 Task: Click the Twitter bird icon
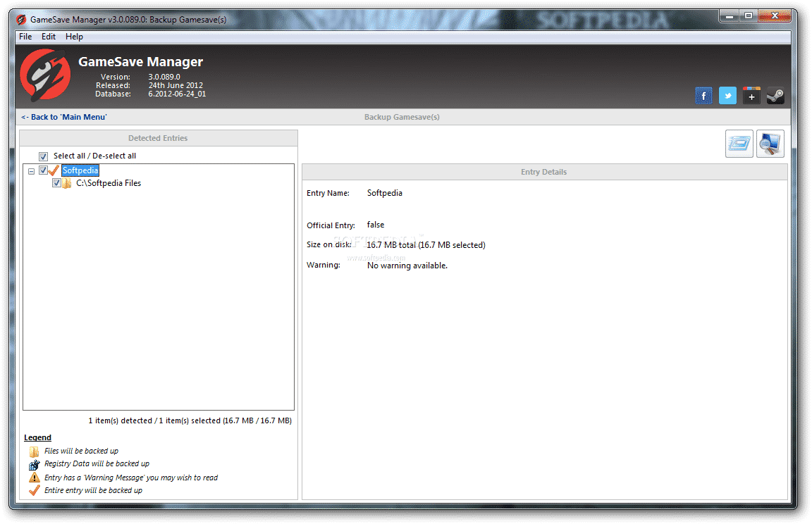[727, 96]
